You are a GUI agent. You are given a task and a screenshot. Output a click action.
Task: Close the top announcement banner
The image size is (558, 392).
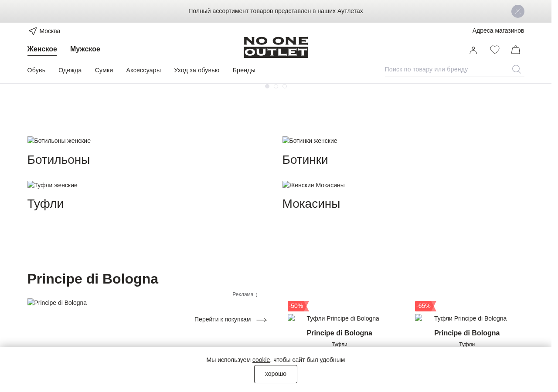pyautogui.click(x=518, y=11)
